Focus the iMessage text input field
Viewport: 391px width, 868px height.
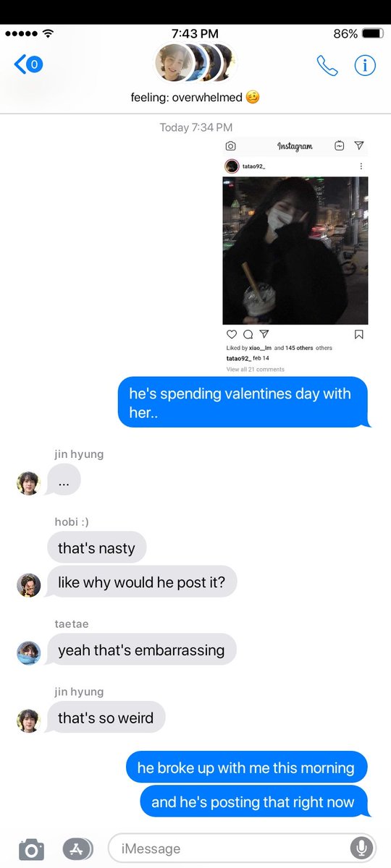(x=242, y=848)
